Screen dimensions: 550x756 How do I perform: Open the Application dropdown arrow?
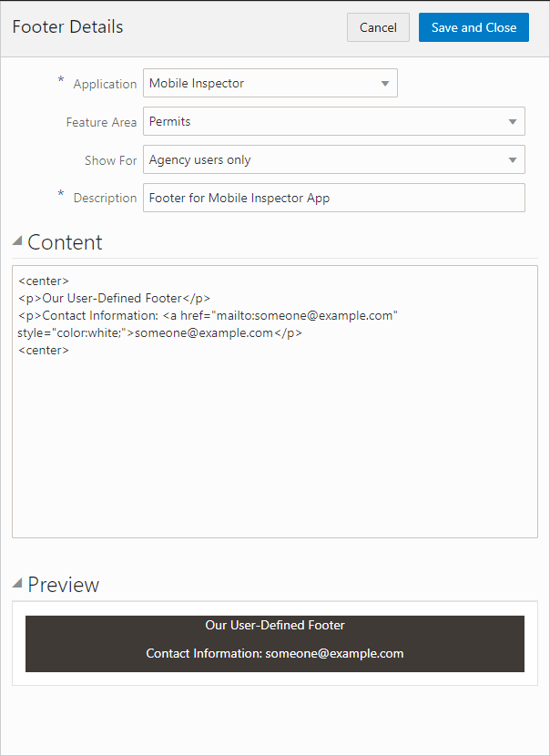pyautogui.click(x=384, y=83)
